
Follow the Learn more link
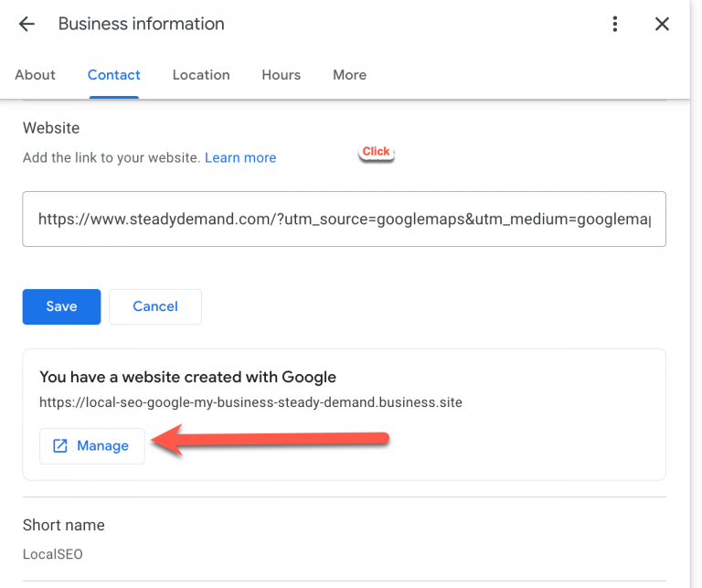tap(240, 158)
